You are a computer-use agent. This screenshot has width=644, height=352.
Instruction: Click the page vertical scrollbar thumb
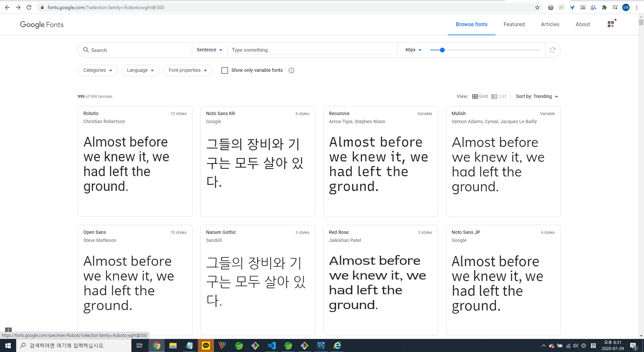click(x=641, y=22)
